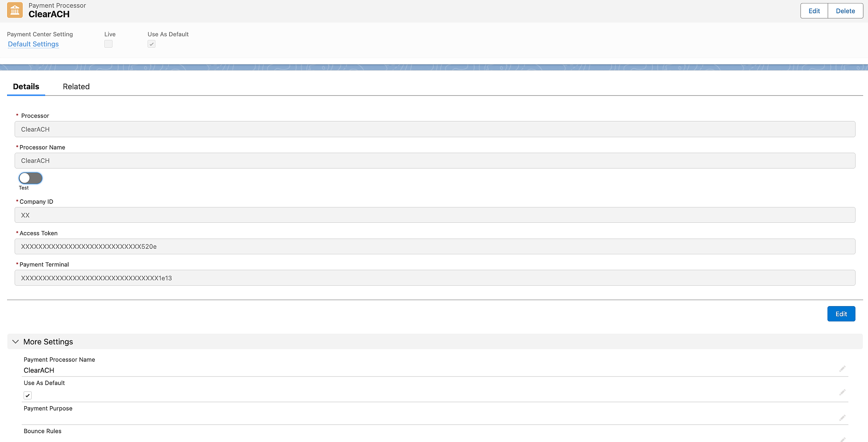Click the blue Edit button
Screen dimensions: 868x442
(x=841, y=314)
